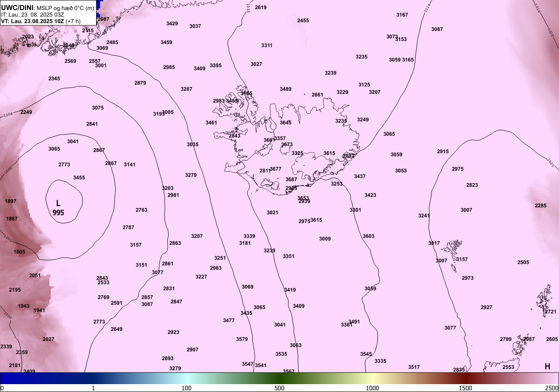The image size is (559, 392).
Task: Click the height value 2927
Action: [487, 307]
